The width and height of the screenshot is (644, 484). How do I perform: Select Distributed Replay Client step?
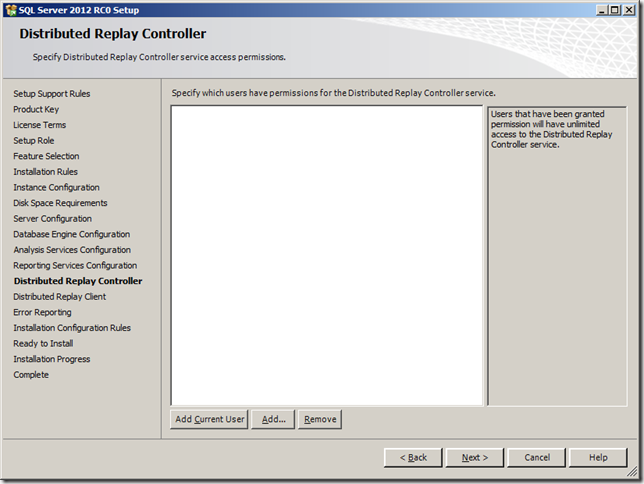click(60, 297)
